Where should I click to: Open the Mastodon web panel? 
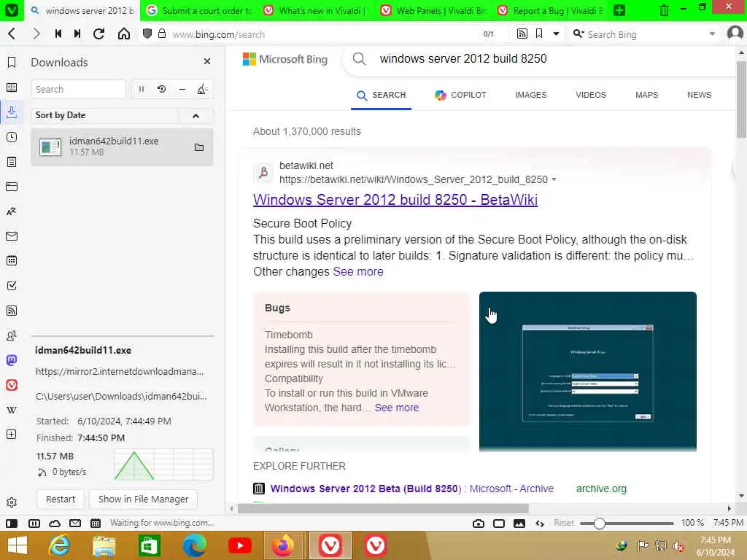point(12,360)
